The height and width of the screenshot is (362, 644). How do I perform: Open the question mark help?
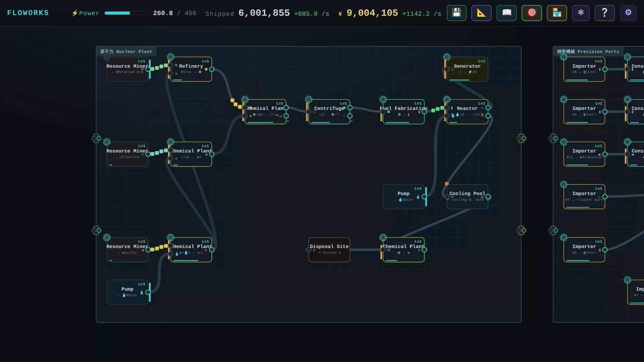pyautogui.click(x=604, y=13)
